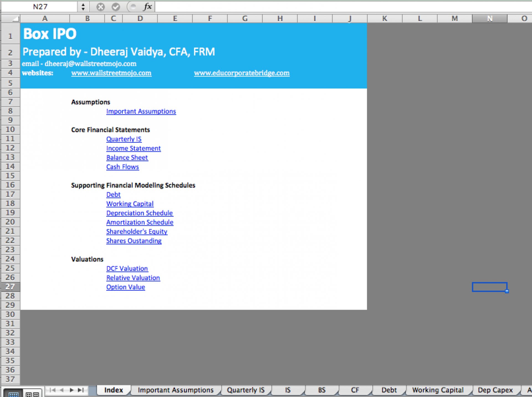The image size is (532, 397).
Task: Open the fx insert function builder
Action: 148,7
